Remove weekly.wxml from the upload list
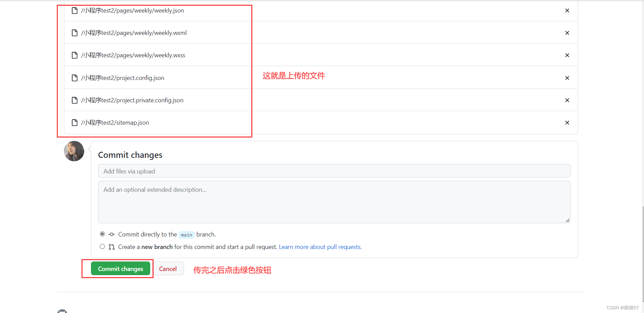 point(567,33)
